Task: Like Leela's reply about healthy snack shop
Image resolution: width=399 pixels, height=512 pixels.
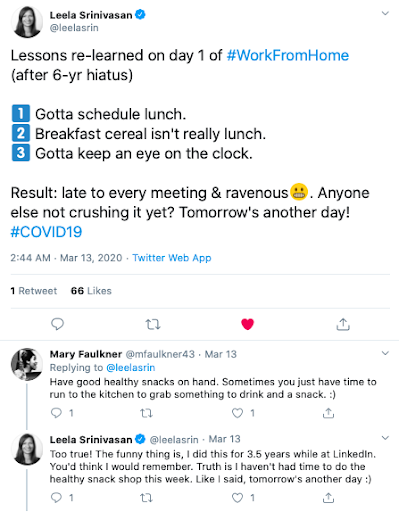Action: tap(237, 498)
